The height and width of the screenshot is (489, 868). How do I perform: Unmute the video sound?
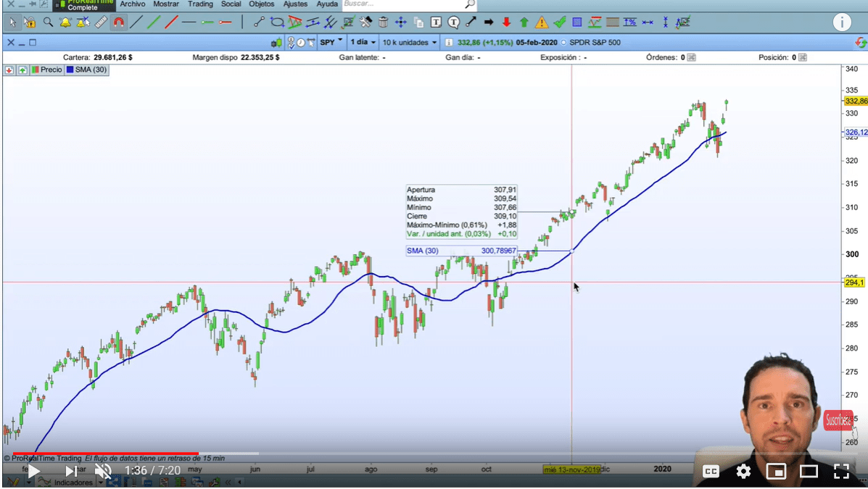[x=103, y=471]
